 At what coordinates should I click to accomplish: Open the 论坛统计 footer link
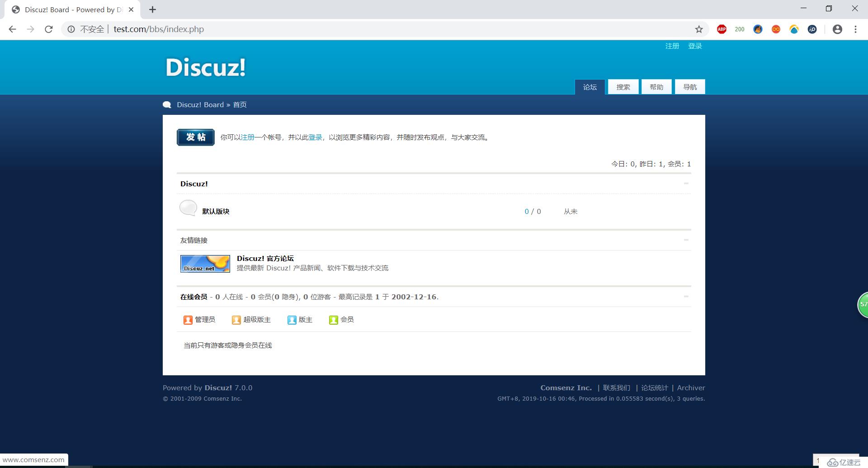point(655,388)
